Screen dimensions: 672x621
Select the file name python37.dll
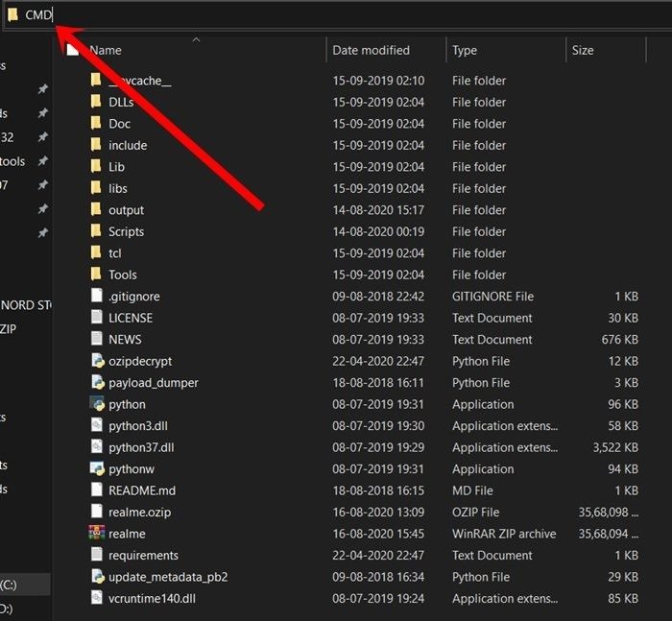click(141, 447)
